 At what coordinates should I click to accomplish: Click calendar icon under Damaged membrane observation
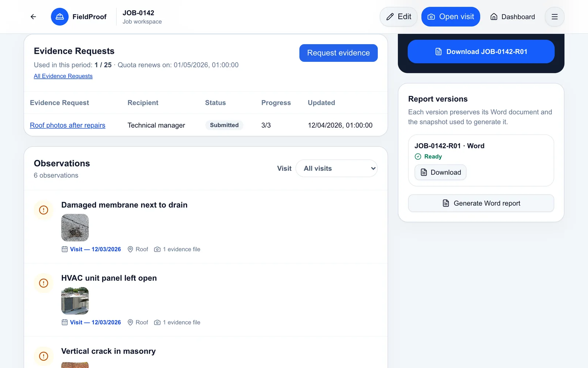point(65,249)
